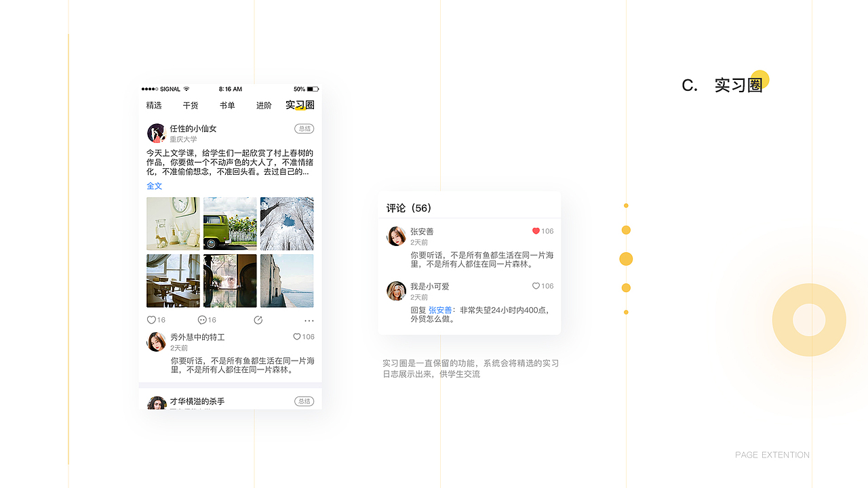The height and width of the screenshot is (488, 868).
Task: Tap the username 秀外慧中的特工
Action: (197, 337)
